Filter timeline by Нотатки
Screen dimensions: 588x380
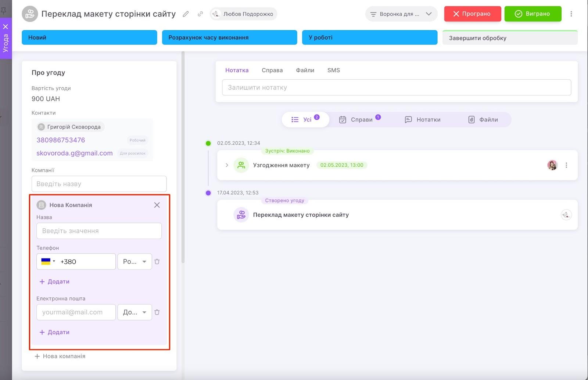click(x=423, y=120)
